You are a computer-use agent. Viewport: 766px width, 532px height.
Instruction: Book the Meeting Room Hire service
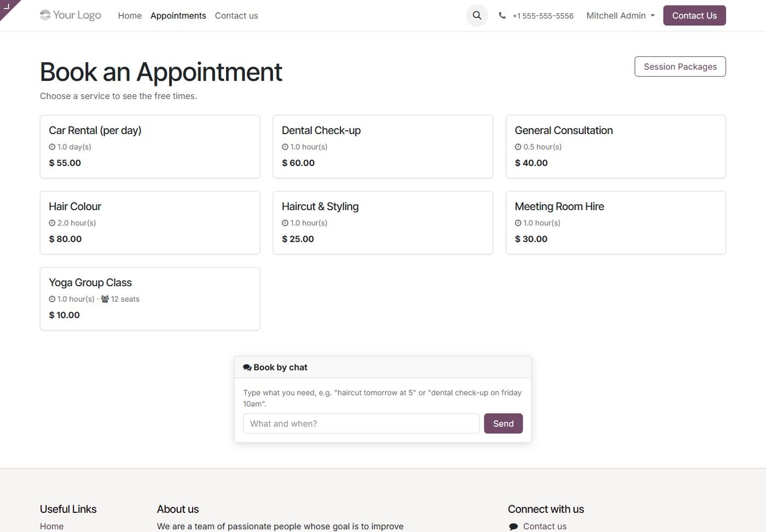point(616,223)
